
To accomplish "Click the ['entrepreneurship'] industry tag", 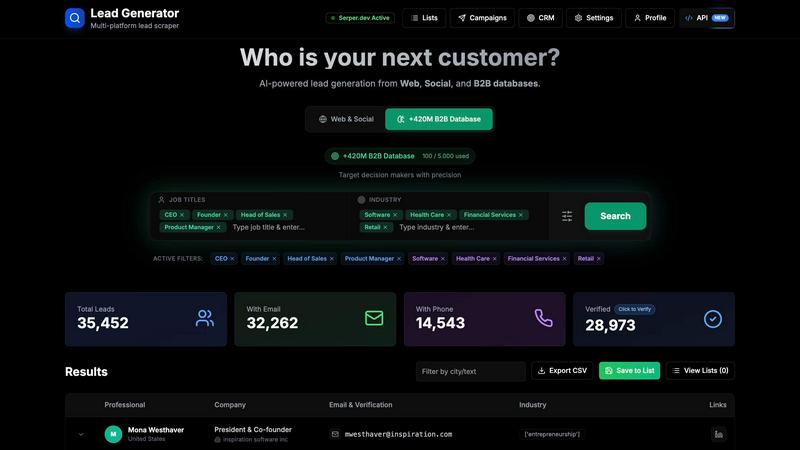I will click(x=552, y=434).
